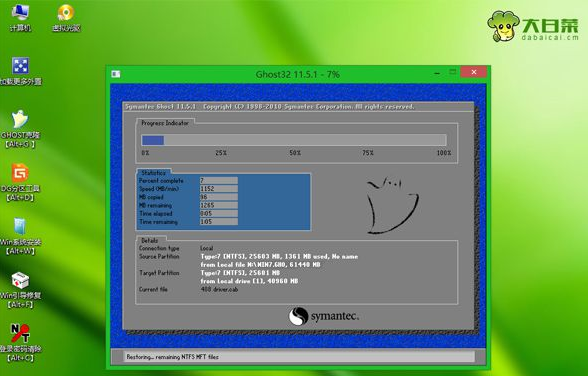Launch Win boot repair (Alt+F) icon

pos(20,290)
